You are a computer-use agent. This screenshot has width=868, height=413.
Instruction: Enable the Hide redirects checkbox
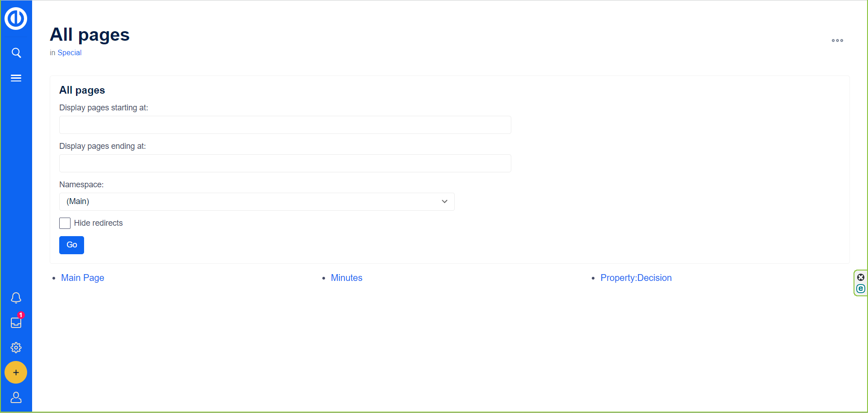click(x=65, y=223)
